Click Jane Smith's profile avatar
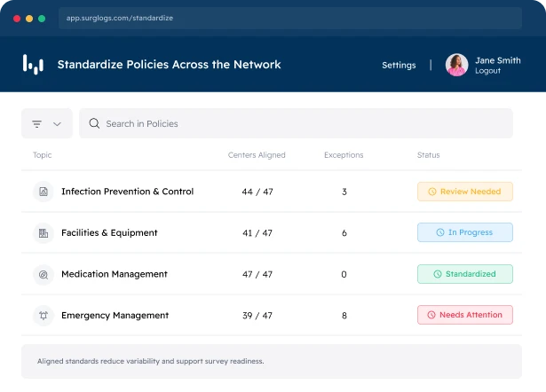Image resolution: width=546 pixels, height=392 pixels. (x=456, y=65)
